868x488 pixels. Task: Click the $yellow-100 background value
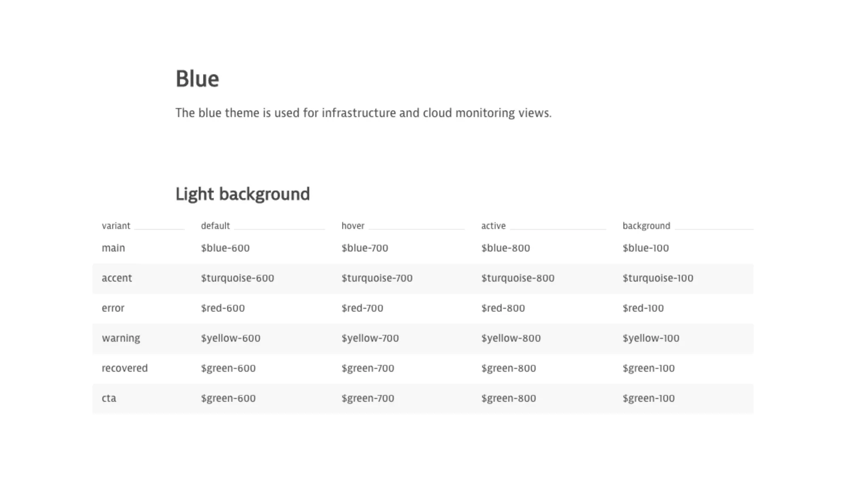coord(651,338)
